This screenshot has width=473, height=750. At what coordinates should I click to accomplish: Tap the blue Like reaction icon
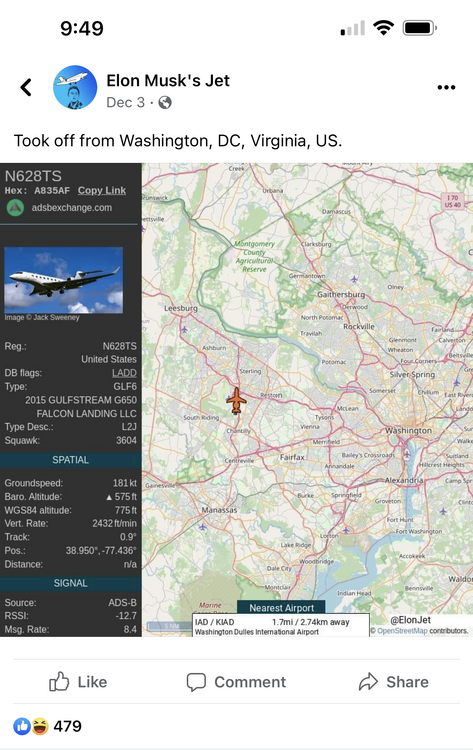coord(22,726)
